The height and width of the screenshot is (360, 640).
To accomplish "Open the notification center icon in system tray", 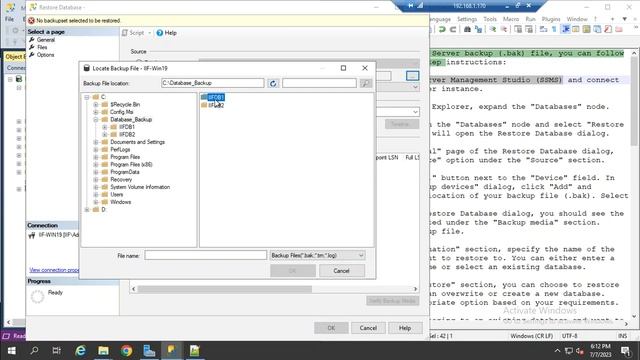I will (625, 351).
